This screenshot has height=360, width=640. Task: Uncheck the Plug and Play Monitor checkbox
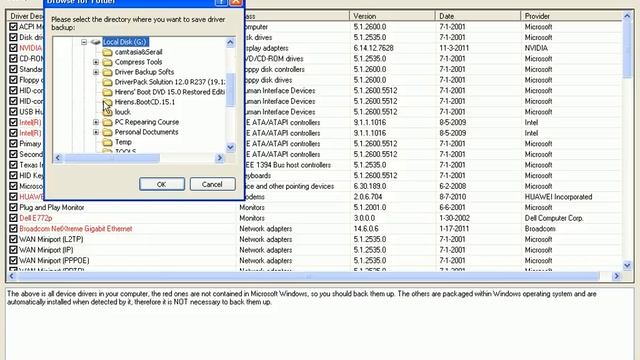click(x=13, y=207)
